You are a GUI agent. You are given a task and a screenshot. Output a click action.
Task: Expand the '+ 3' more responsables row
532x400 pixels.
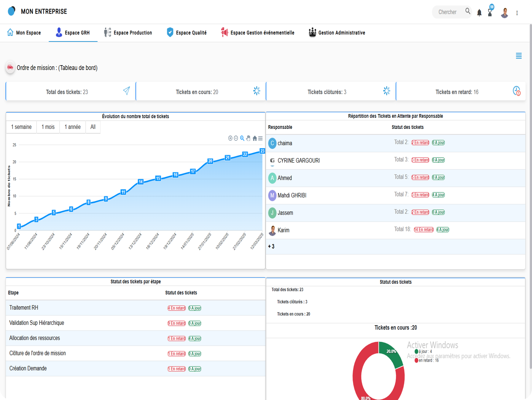pyautogui.click(x=271, y=247)
